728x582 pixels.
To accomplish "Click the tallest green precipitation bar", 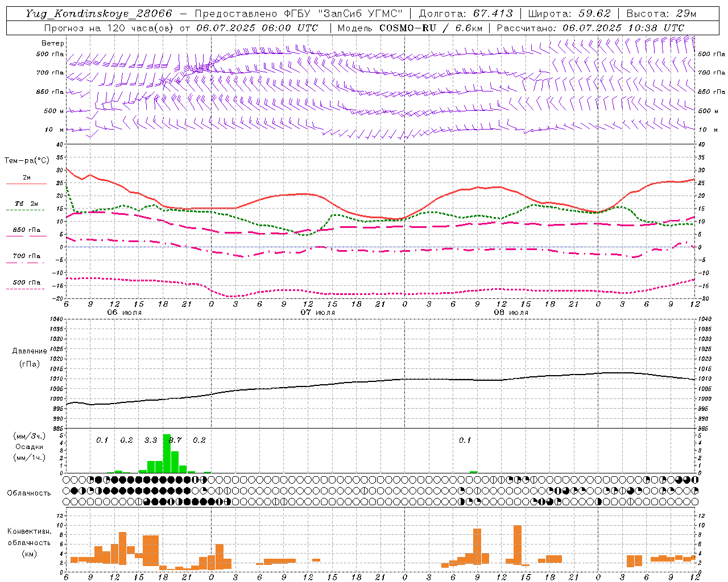I will (167, 454).
